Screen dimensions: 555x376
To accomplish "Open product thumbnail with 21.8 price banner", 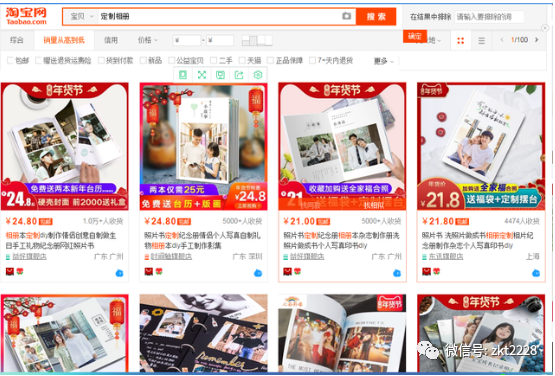I will [x=481, y=146].
